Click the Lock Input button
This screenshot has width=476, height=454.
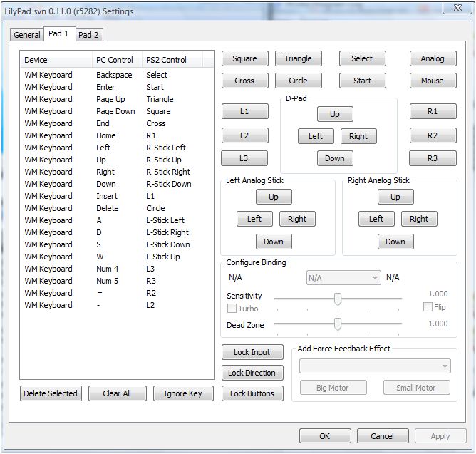(x=252, y=352)
